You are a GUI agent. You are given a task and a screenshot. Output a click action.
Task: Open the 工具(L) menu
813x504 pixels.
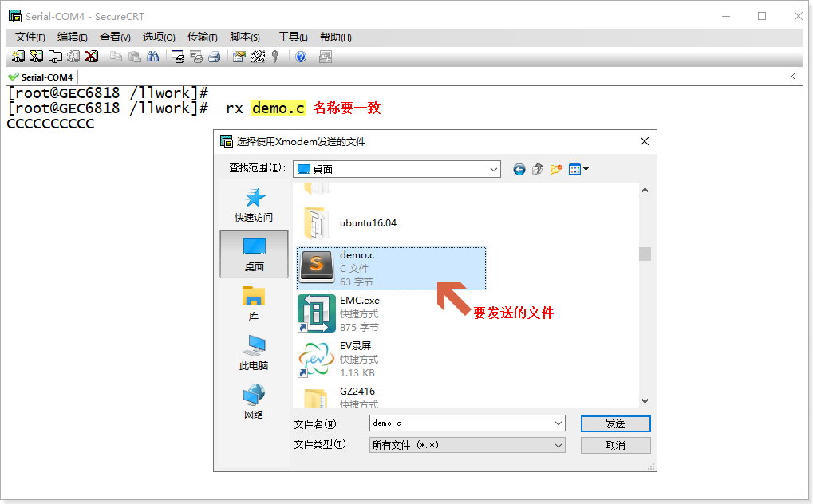[x=293, y=37]
